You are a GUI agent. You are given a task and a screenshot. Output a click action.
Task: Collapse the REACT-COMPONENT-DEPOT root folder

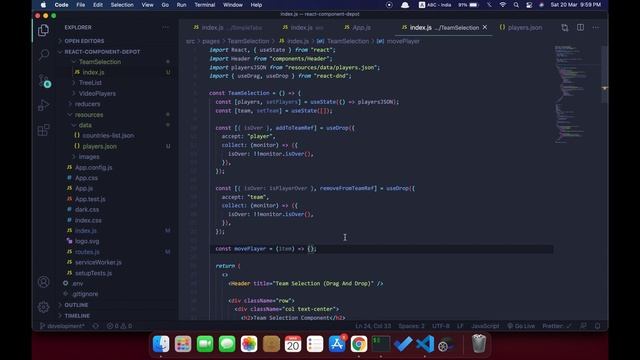(x=102, y=52)
